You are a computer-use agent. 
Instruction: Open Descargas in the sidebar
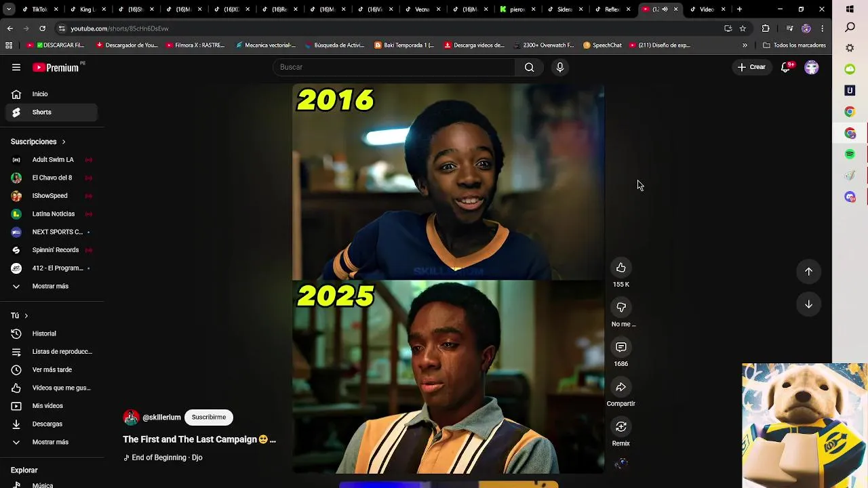coord(51,424)
